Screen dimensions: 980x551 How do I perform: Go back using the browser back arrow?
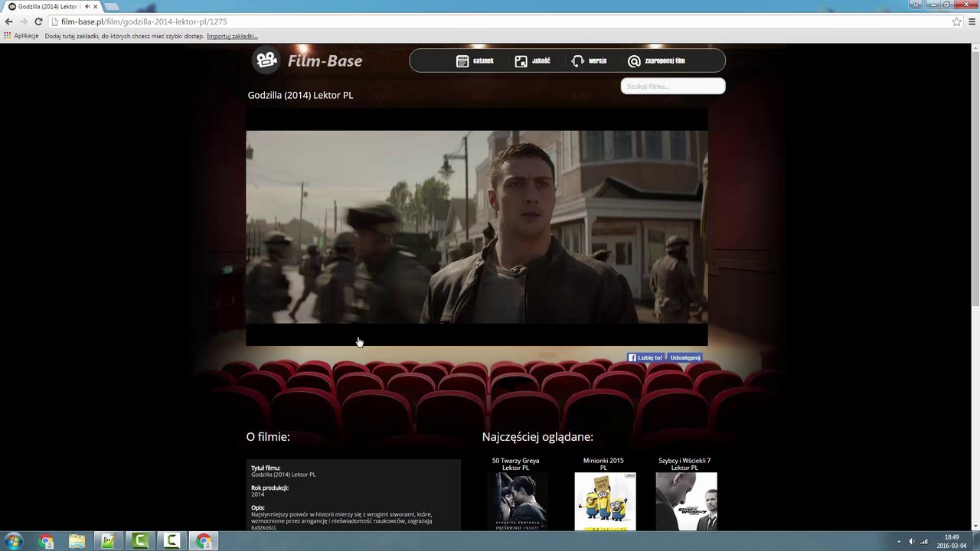(9, 21)
